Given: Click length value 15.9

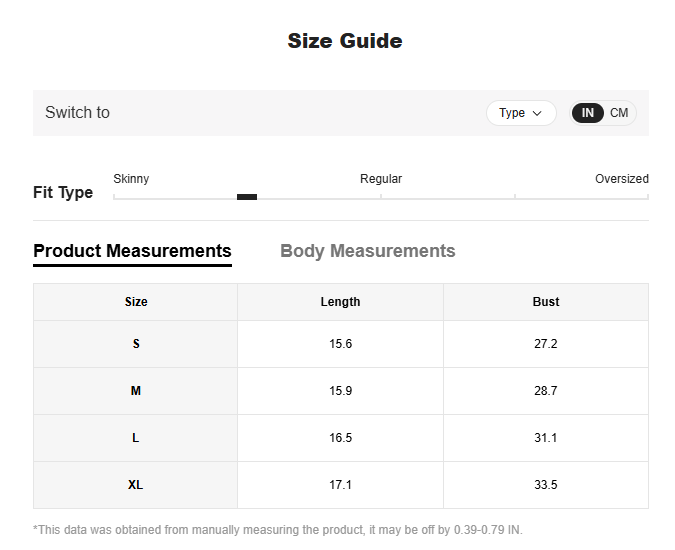Looking at the screenshot, I should click(341, 391).
